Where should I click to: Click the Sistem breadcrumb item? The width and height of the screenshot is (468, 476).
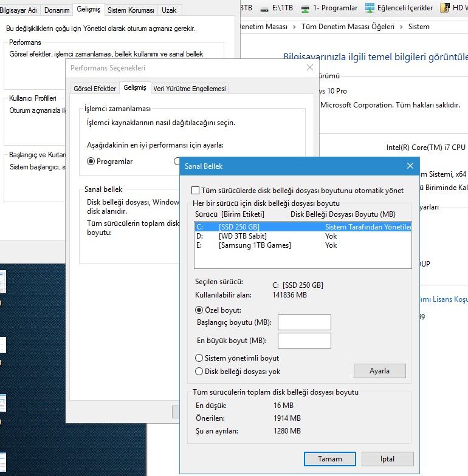(x=419, y=27)
